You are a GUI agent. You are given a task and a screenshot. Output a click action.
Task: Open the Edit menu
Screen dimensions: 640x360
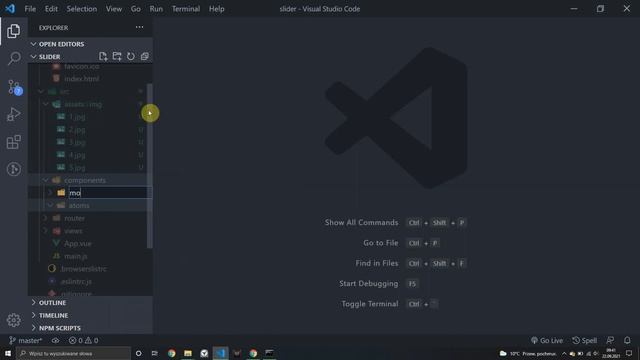(x=51, y=9)
